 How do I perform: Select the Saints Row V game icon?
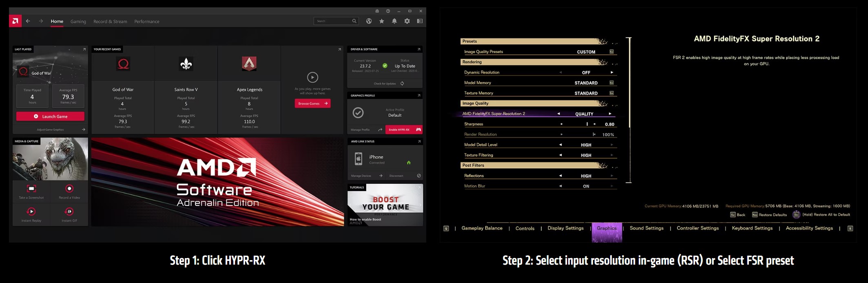pos(186,64)
